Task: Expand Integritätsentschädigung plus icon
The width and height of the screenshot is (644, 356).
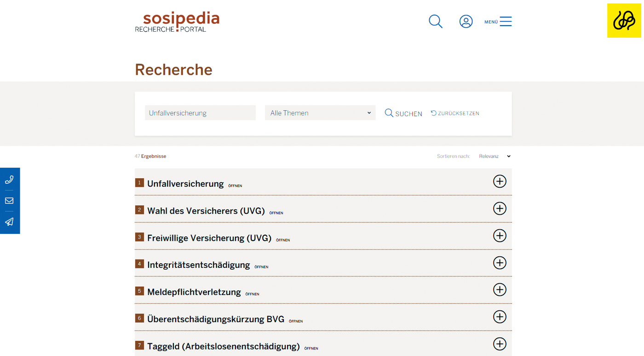Action: (x=500, y=263)
